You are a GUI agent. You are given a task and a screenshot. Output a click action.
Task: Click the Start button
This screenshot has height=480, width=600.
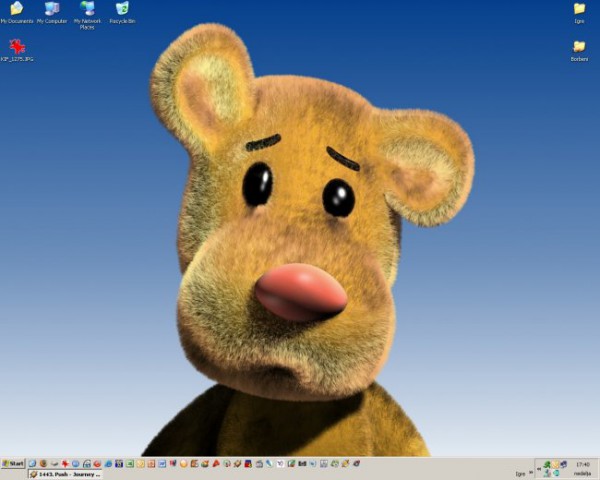[x=13, y=464]
